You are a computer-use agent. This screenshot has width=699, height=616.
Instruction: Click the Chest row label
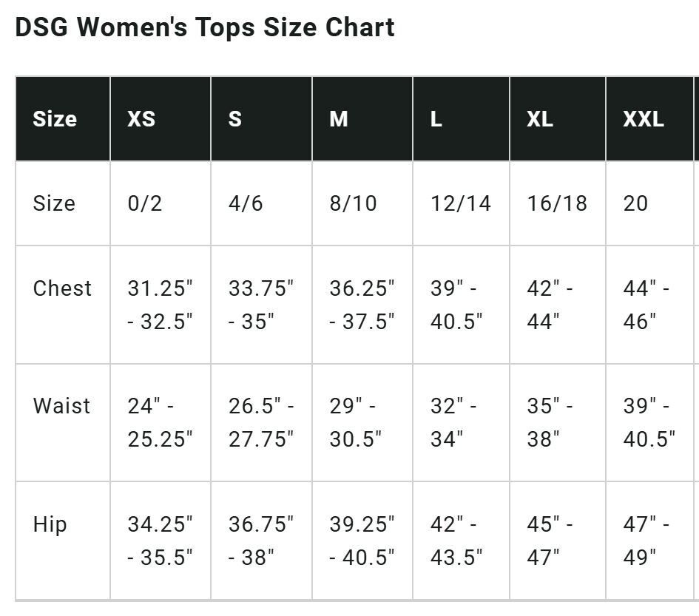pyautogui.click(x=62, y=288)
